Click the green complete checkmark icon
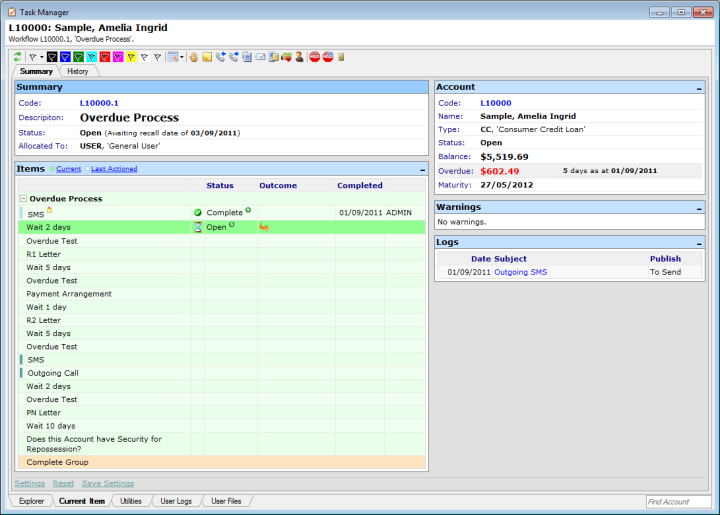 pos(198,213)
